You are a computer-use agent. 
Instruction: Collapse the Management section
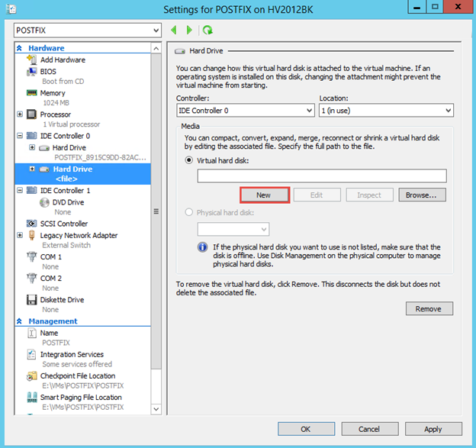click(19, 321)
